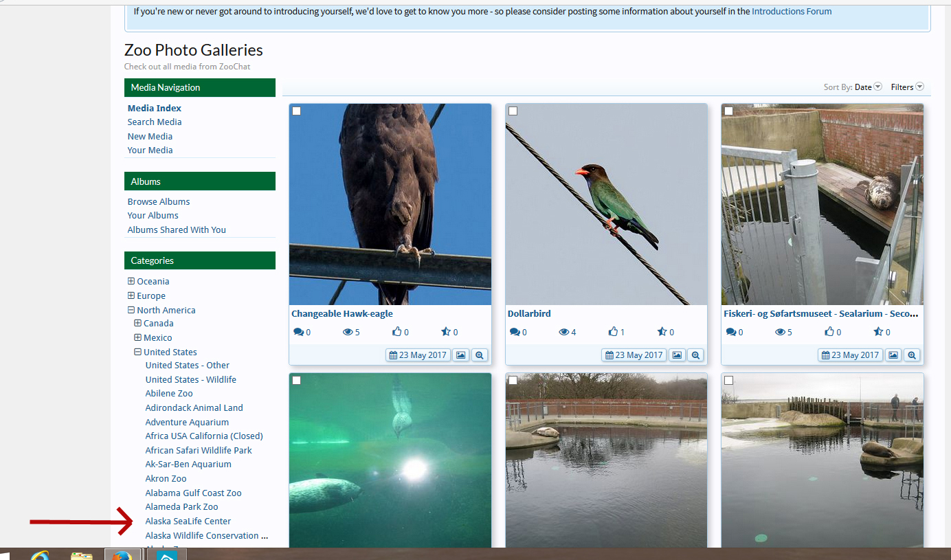The width and height of the screenshot is (951, 560).
Task: Go to Search Media in Media Navigation
Action: pyautogui.click(x=155, y=122)
